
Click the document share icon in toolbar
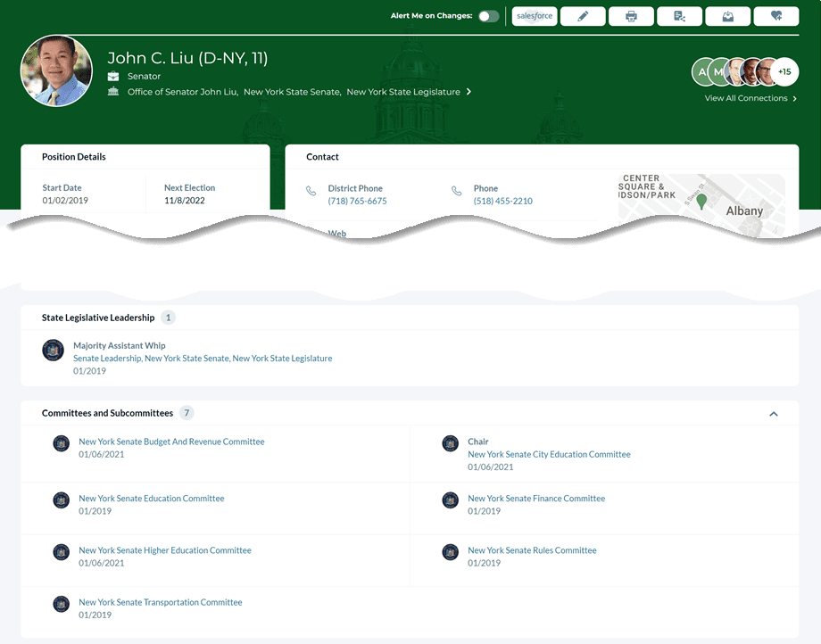point(680,16)
